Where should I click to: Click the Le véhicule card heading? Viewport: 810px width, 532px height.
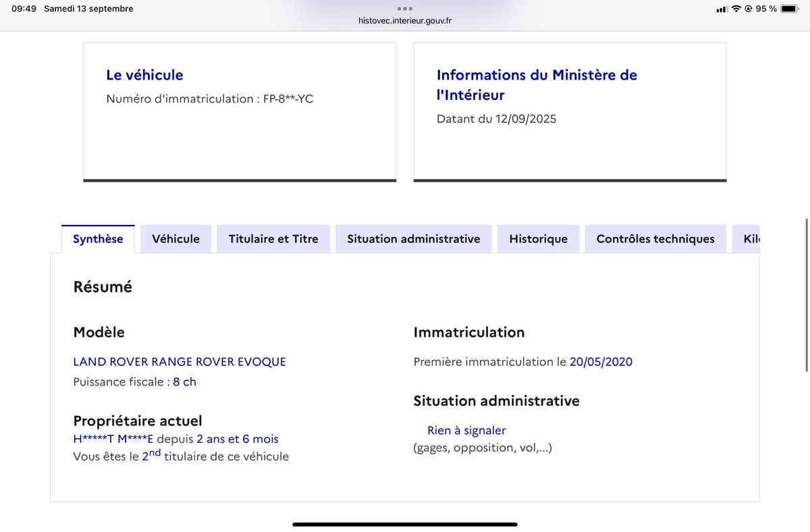tap(144, 75)
